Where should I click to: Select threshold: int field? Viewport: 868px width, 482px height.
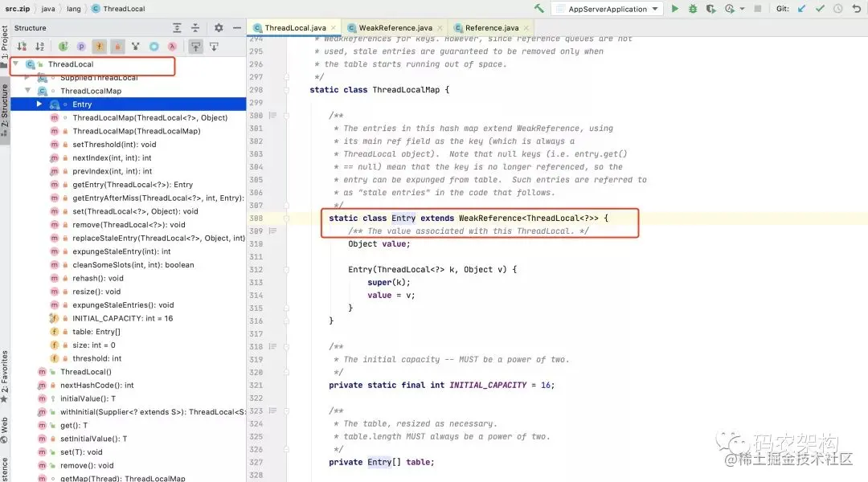point(97,358)
